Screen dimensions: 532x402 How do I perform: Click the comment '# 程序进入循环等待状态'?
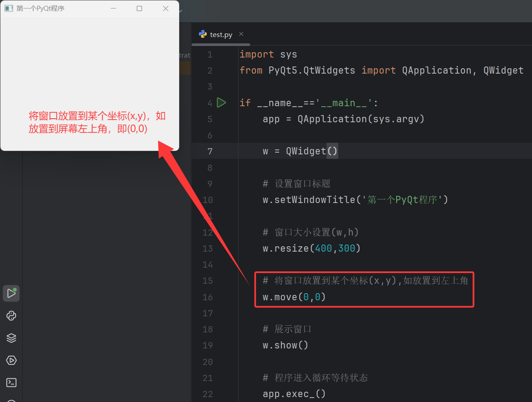(315, 377)
